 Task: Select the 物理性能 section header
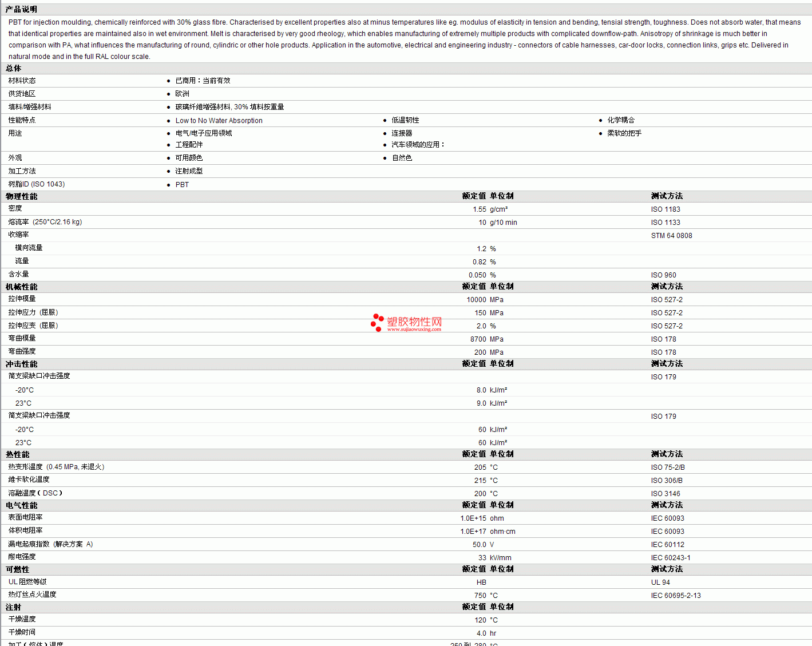[x=21, y=196]
